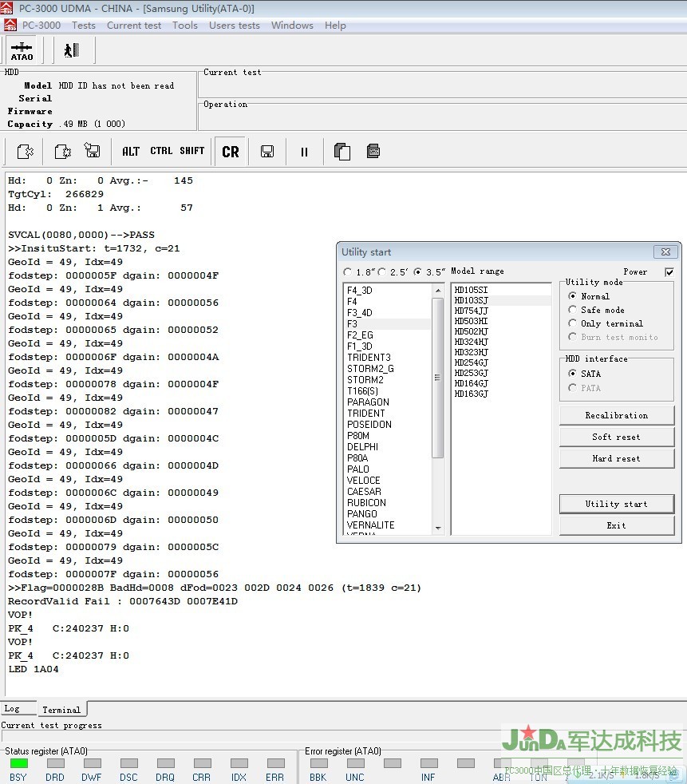Click the document with gear icon
The height and width of the screenshot is (784, 687).
pyautogui.click(x=62, y=151)
